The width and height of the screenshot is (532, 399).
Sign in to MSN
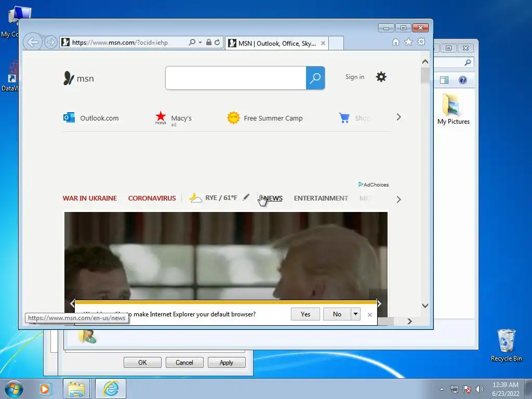click(x=355, y=77)
